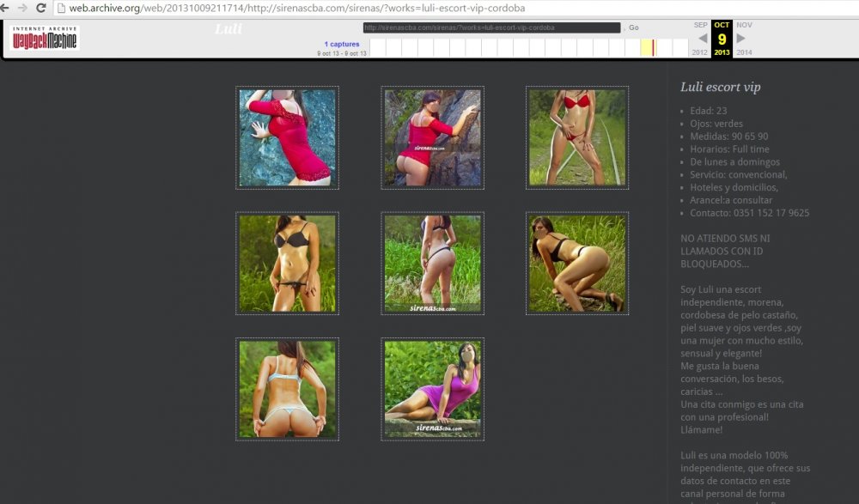This screenshot has height=504, width=859.
Task: Open the Wayback Machine logo
Action: coord(45,38)
